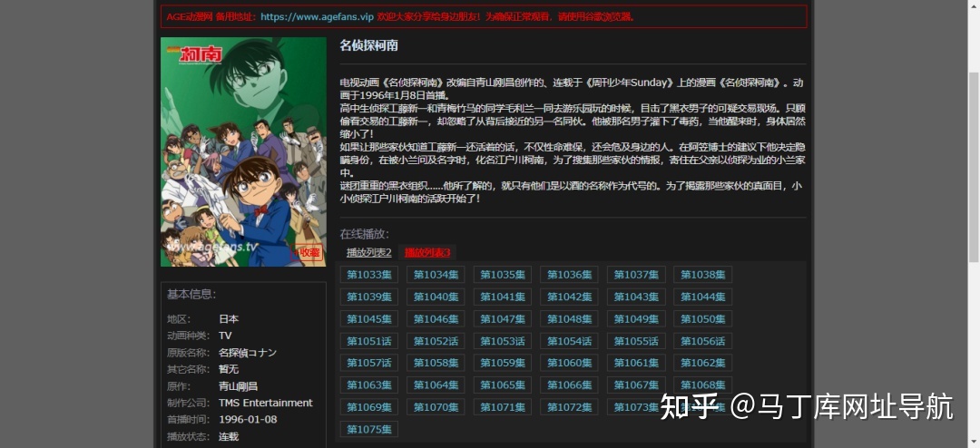Open episode 第1041集

click(503, 297)
